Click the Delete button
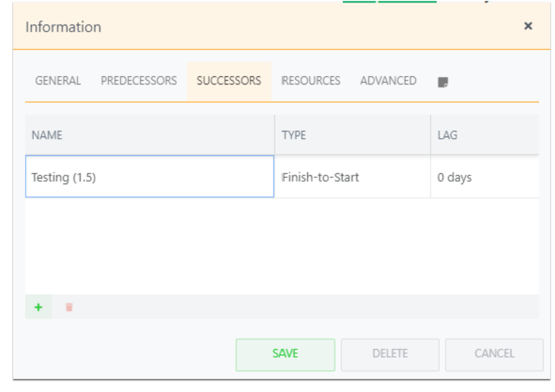555x392 pixels. coord(390,354)
